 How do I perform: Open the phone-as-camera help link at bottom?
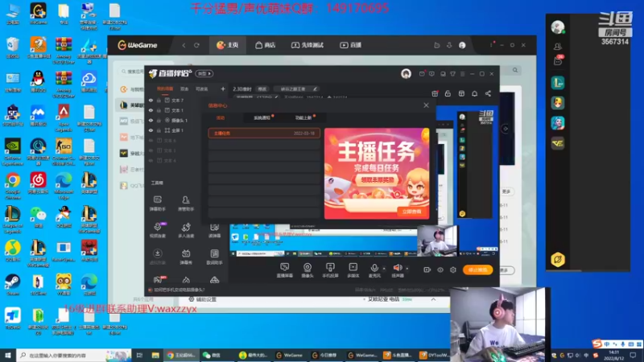point(179,290)
